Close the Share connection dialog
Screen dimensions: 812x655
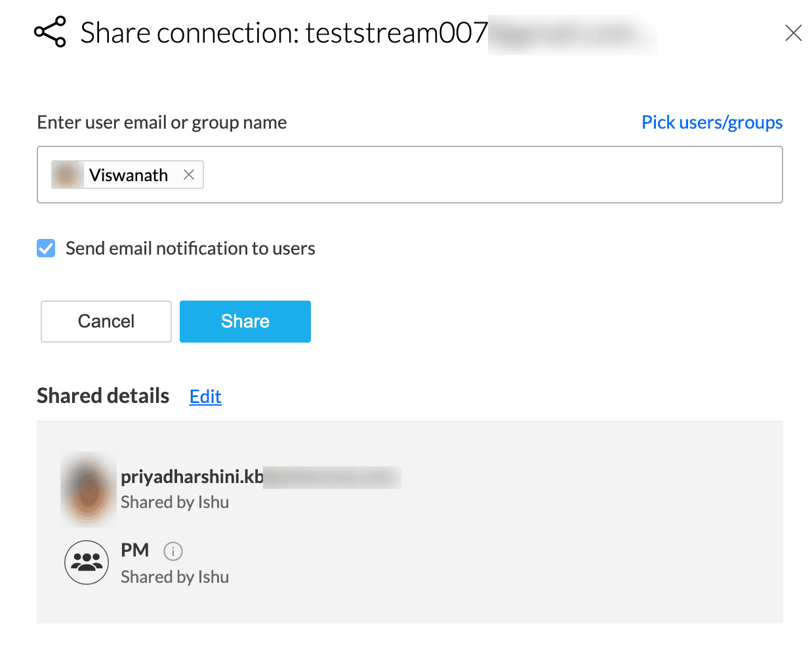(x=793, y=33)
